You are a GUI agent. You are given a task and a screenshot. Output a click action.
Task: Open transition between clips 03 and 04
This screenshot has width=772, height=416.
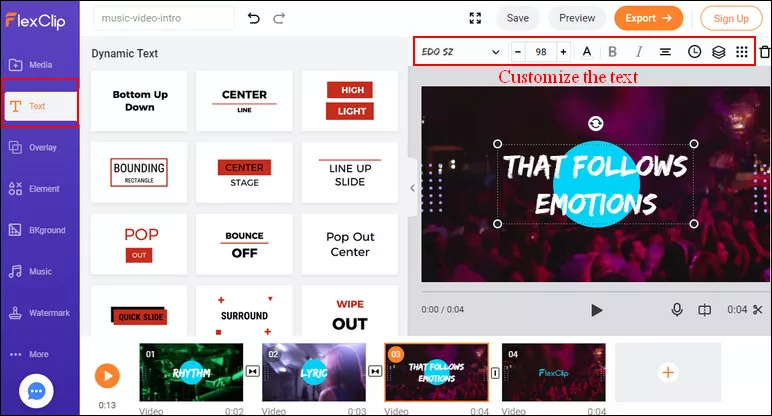(495, 373)
